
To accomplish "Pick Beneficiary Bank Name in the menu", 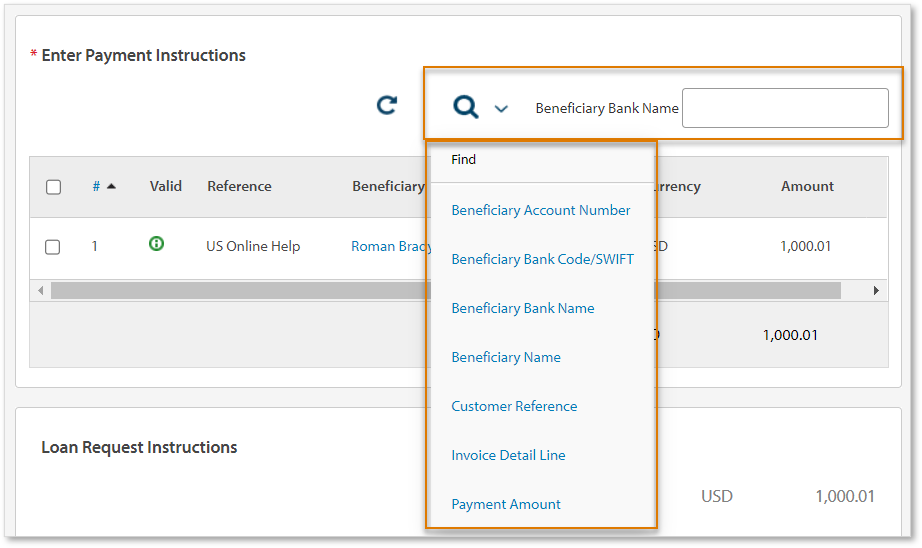I will click(x=522, y=308).
